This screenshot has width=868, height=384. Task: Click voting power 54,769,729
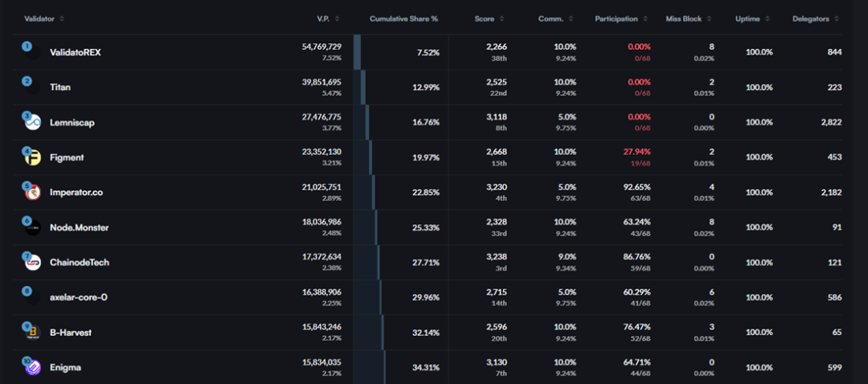tap(321, 47)
